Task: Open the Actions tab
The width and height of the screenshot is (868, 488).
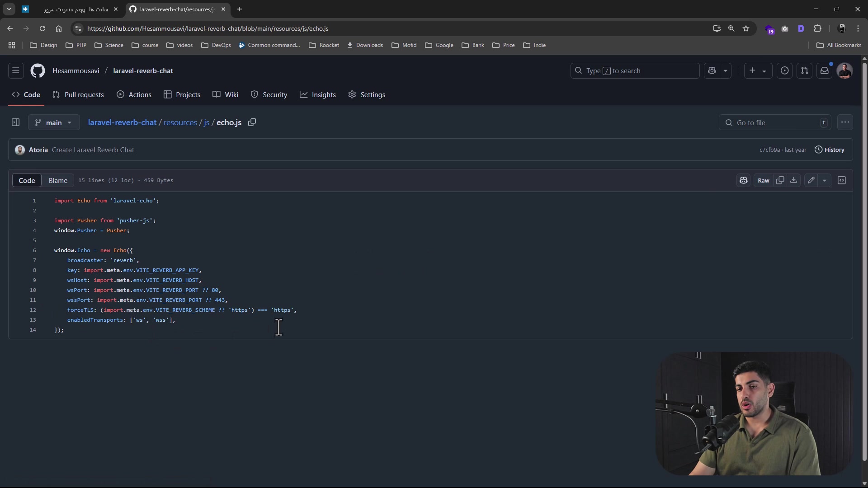Action: click(x=134, y=95)
